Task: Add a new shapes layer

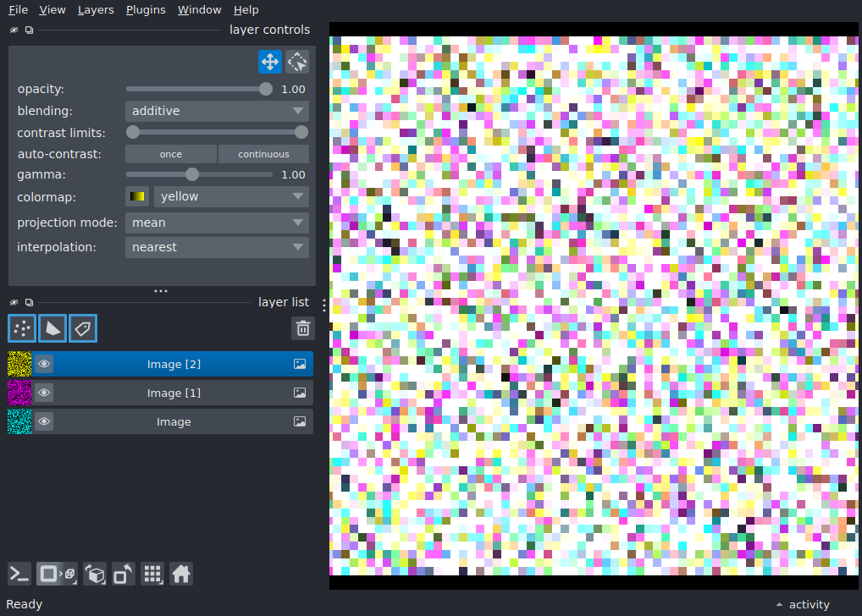Action: click(x=52, y=328)
